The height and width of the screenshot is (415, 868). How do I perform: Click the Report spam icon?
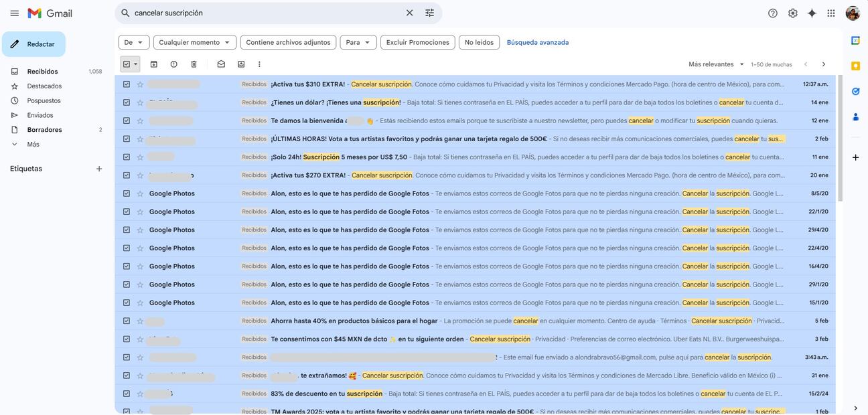point(174,64)
